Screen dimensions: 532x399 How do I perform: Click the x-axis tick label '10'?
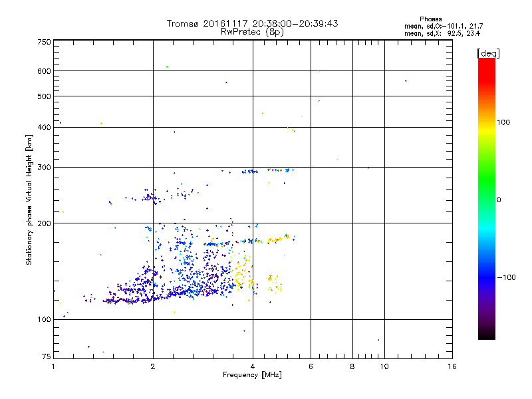click(384, 366)
